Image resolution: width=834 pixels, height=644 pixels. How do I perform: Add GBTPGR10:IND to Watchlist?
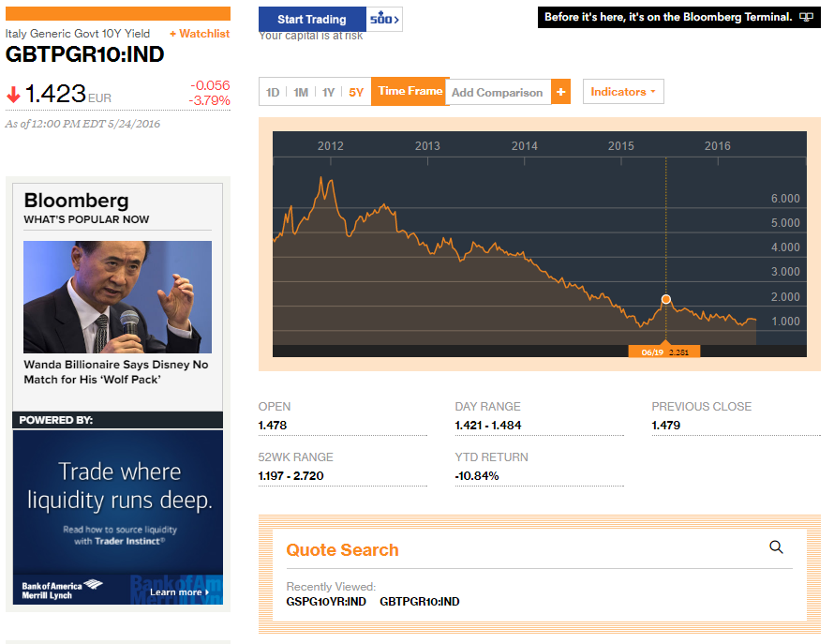coord(200,34)
